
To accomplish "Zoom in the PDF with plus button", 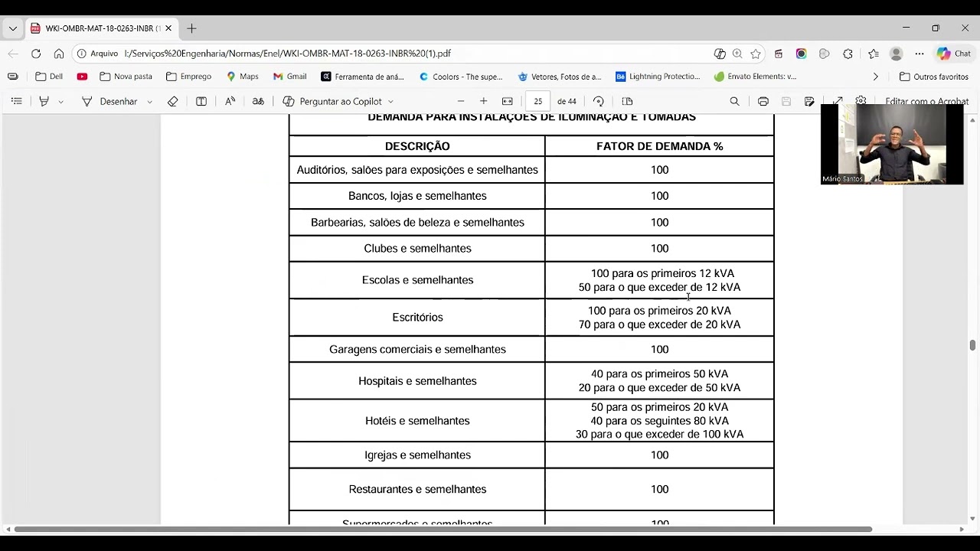I will [483, 101].
